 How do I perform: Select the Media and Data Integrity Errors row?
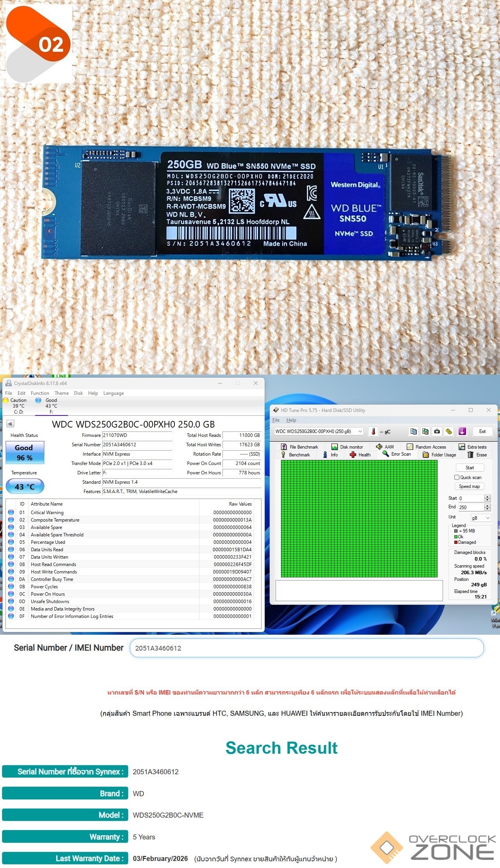coord(130,609)
